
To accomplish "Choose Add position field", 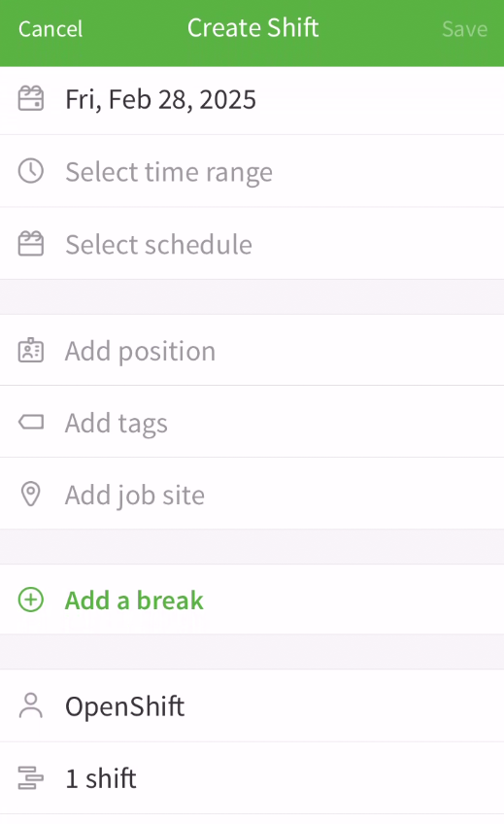I will pos(252,351).
